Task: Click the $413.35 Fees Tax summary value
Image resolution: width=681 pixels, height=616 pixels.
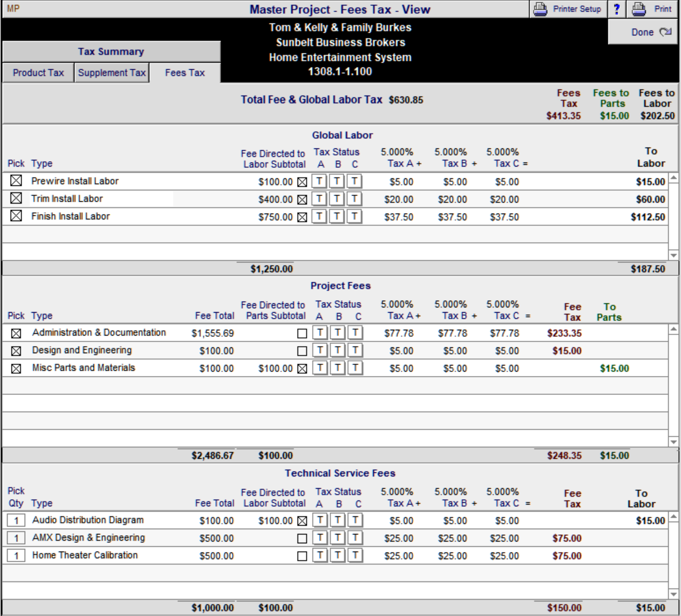Action: click(x=563, y=116)
